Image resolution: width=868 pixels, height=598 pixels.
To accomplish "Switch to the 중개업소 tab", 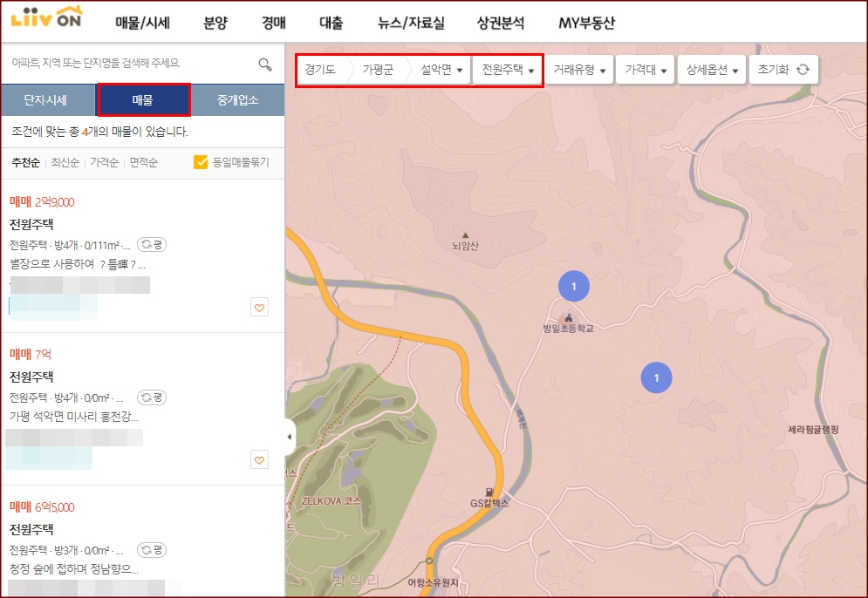I will (237, 100).
